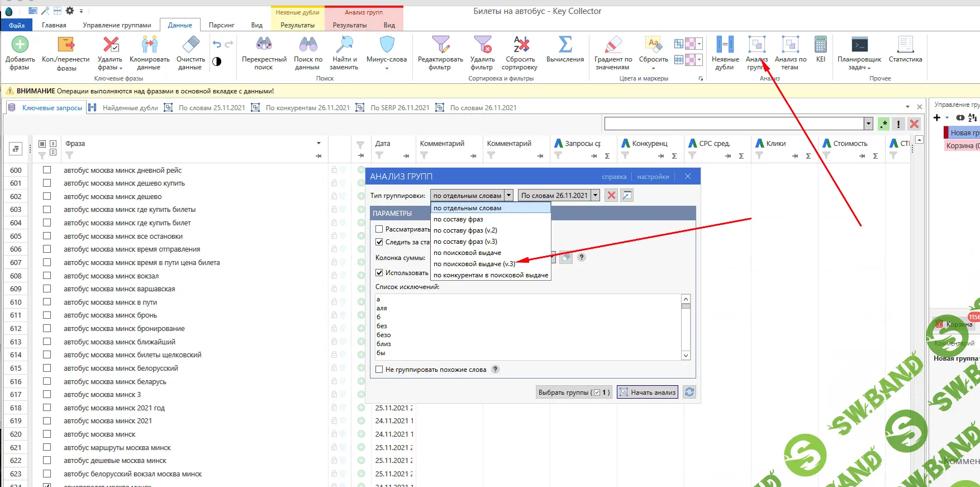Screen dimensions: 980x487
Task: Open the Task scheduler (Планировщик задач) icon
Action: click(859, 45)
